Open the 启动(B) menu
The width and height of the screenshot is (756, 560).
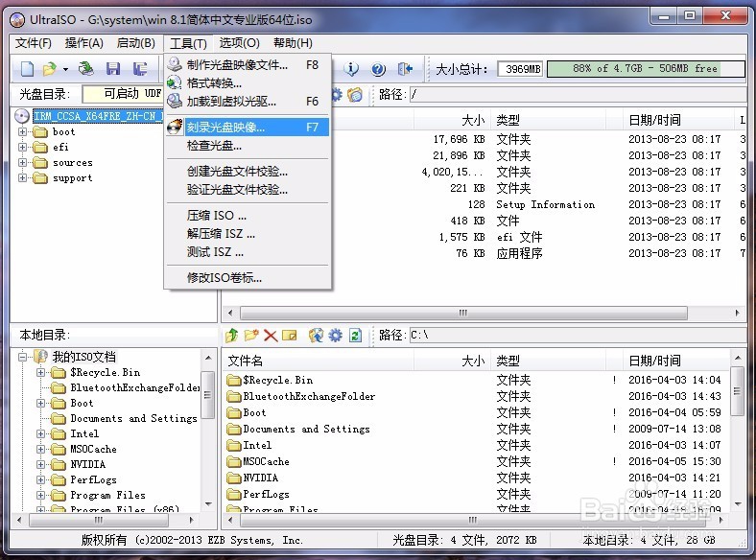(x=136, y=43)
